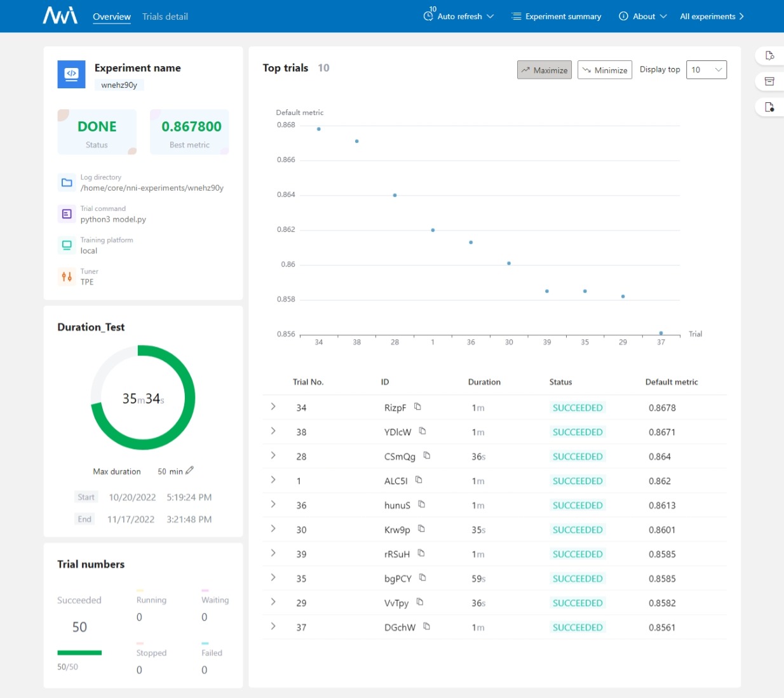The height and width of the screenshot is (698, 784).
Task: Click the ID column header
Action: point(385,382)
